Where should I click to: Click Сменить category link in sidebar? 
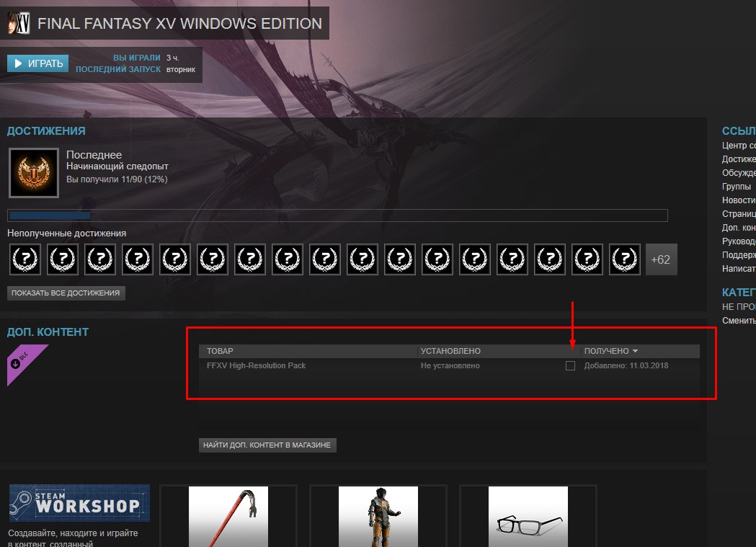739,321
